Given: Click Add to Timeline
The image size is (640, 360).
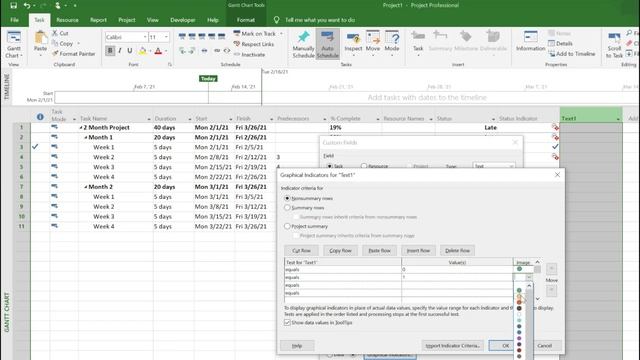Looking at the screenshot, I should (x=571, y=53).
